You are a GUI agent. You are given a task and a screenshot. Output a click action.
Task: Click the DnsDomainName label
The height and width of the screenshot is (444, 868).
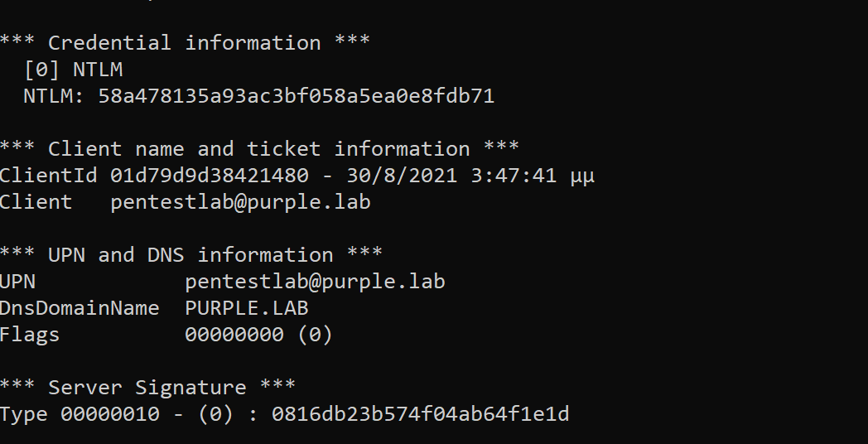(80, 308)
